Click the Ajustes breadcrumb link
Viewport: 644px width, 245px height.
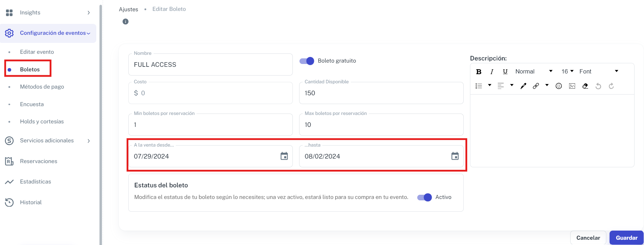click(128, 9)
